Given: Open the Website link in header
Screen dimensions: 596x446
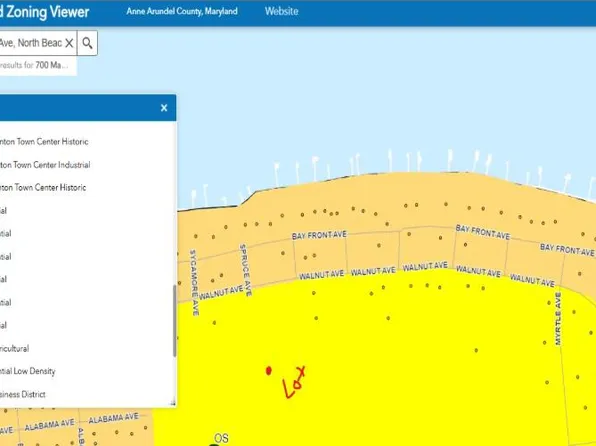Looking at the screenshot, I should coord(281,11).
